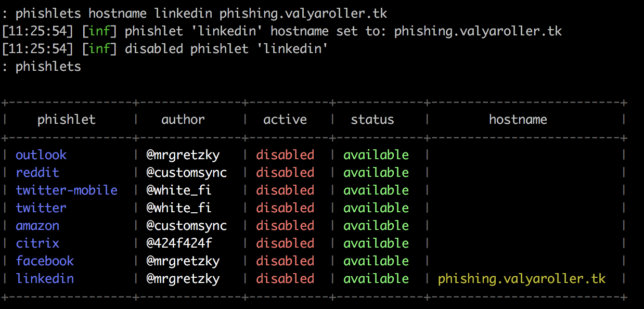The width and height of the screenshot is (644, 309).
Task: Click the 'phishlets' command prompt line
Action: tap(42, 67)
